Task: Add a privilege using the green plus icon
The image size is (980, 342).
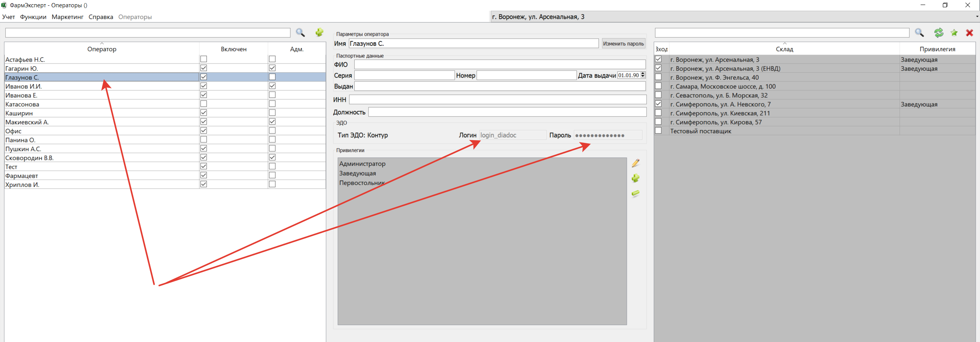Action: pos(636,178)
